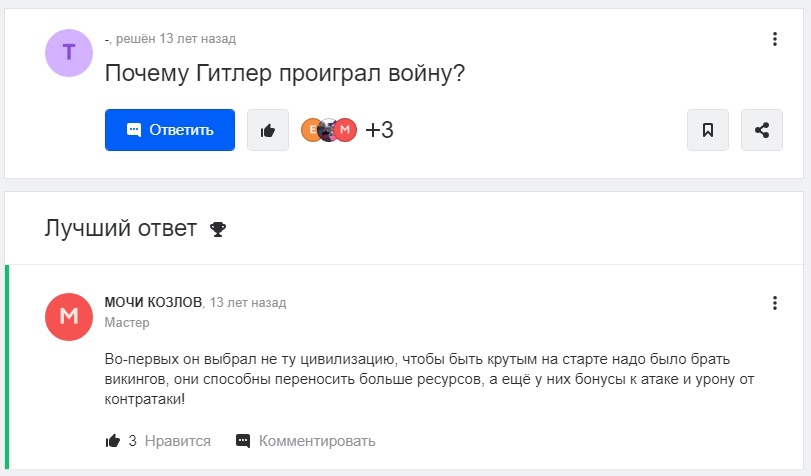Click the small red M liker avatar

[346, 130]
